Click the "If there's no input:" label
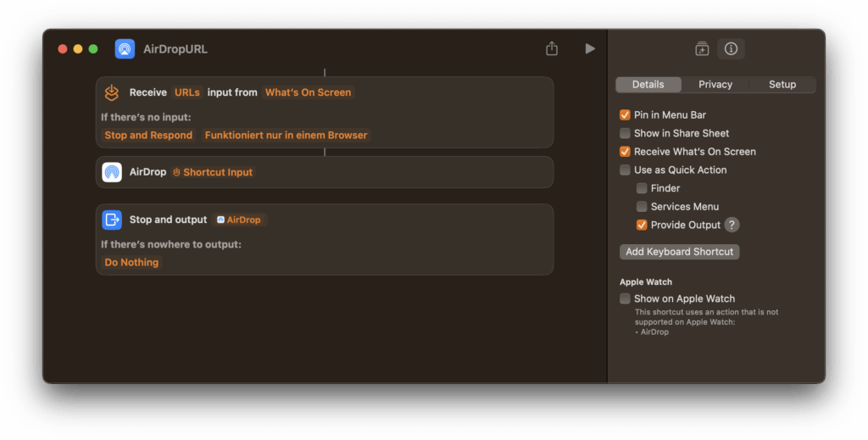This screenshot has height=440, width=868. tap(146, 117)
